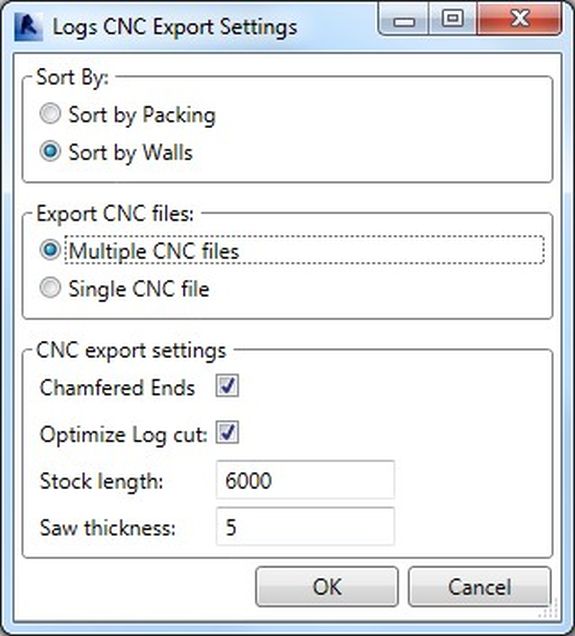The image size is (575, 636).
Task: Click into the Stock length field
Action: [305, 480]
